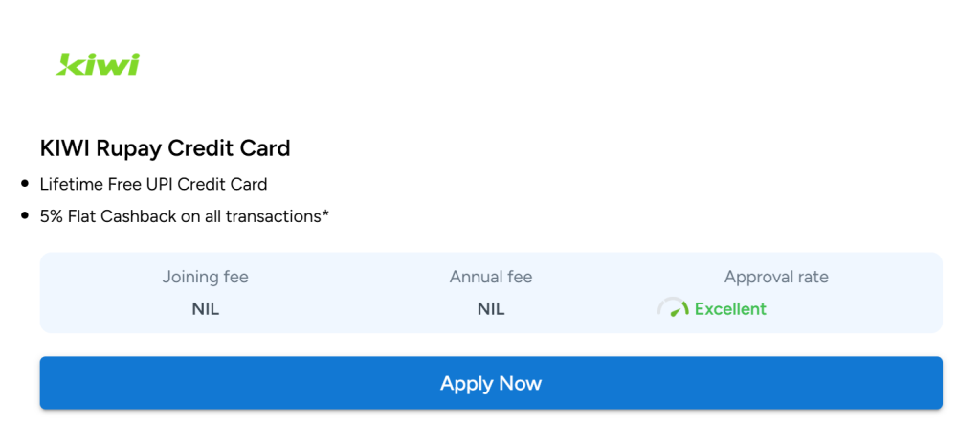Click the approval rate gauge icon

coord(673,307)
